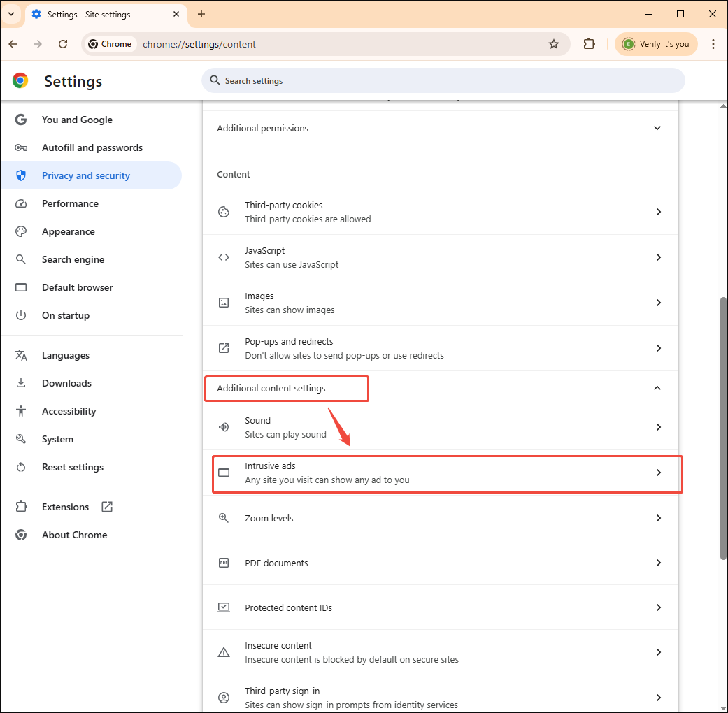Click the clock icon beside Third-party cookies
This screenshot has width=728, height=713.
224,211
